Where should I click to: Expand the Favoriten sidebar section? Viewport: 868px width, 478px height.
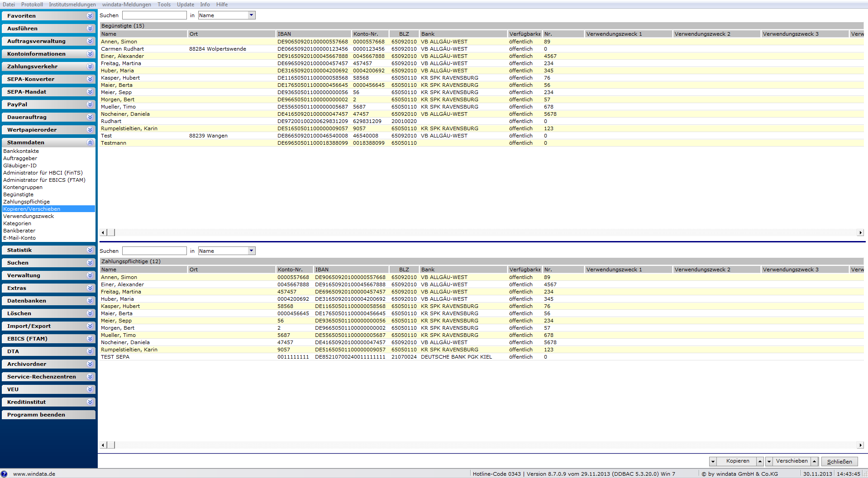[48, 16]
